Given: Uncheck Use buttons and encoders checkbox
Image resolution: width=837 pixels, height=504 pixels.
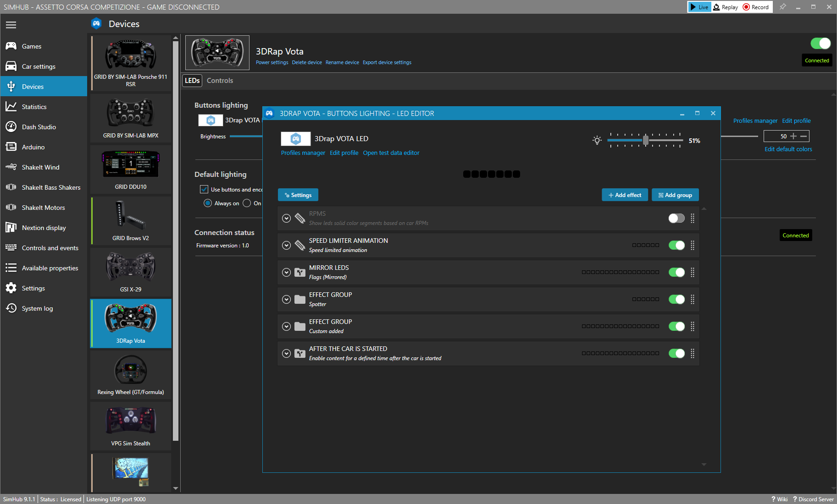Looking at the screenshot, I should pos(204,189).
